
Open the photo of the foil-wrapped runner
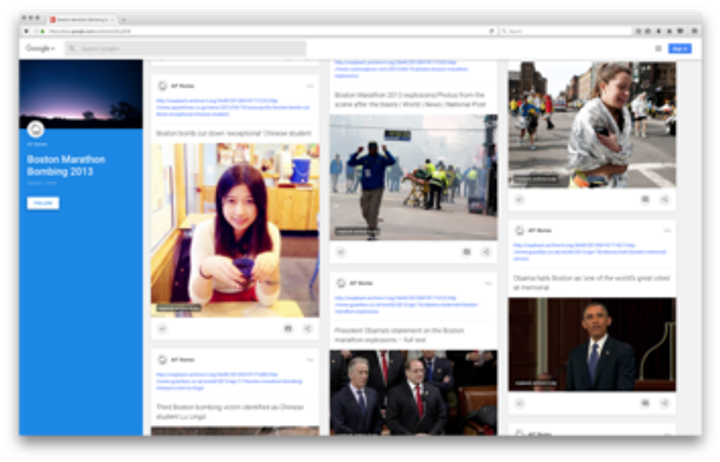pyautogui.click(x=592, y=124)
